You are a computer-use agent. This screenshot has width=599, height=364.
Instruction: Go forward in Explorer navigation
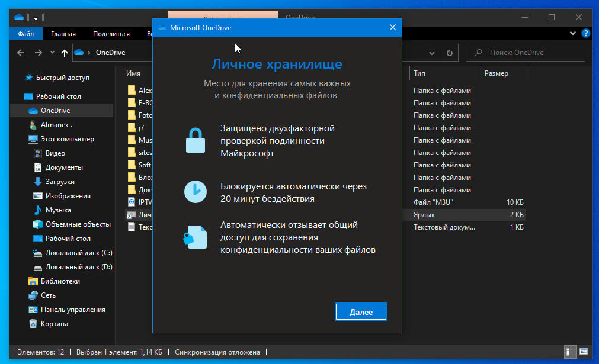coord(38,53)
